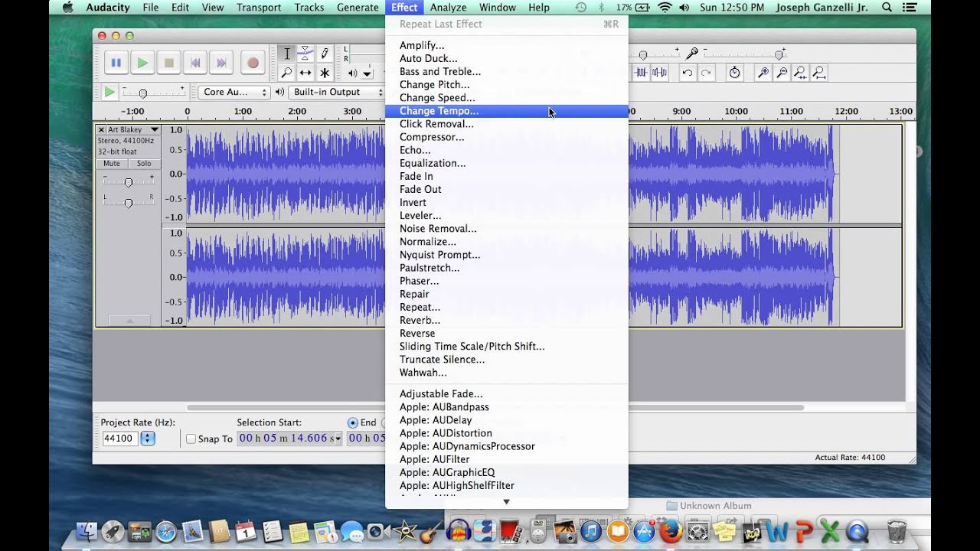The height and width of the screenshot is (551, 980).
Task: Choose Amplify... effect
Action: pos(506,45)
